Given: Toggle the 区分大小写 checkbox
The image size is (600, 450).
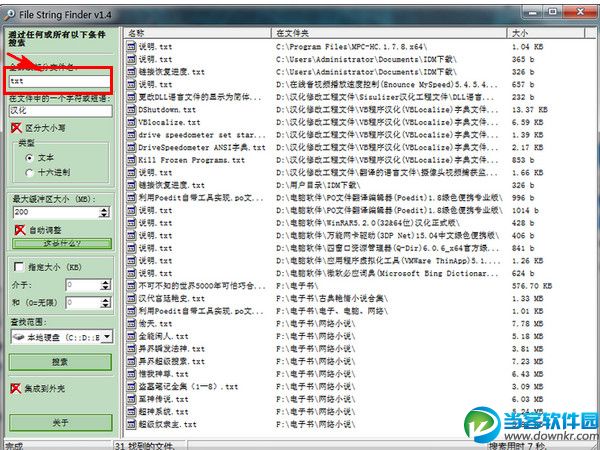Looking at the screenshot, I should (x=16, y=128).
